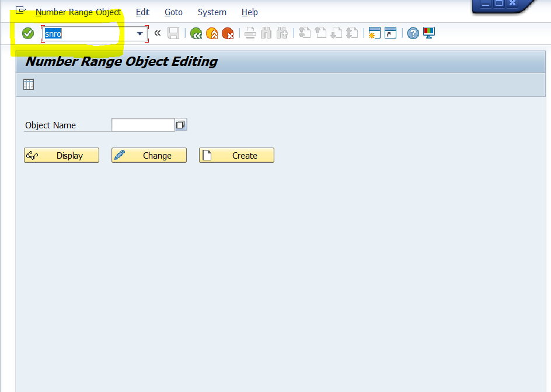Viewport: 551px width, 392px height.
Task: Go back using the green Back icon
Action: [x=196, y=33]
